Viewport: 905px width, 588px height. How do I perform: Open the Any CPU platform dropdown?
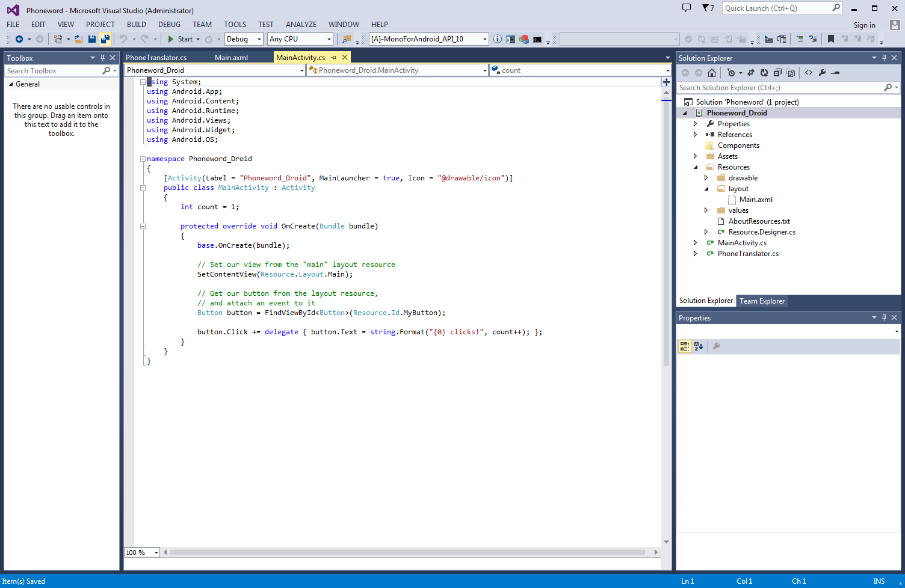pyautogui.click(x=300, y=39)
